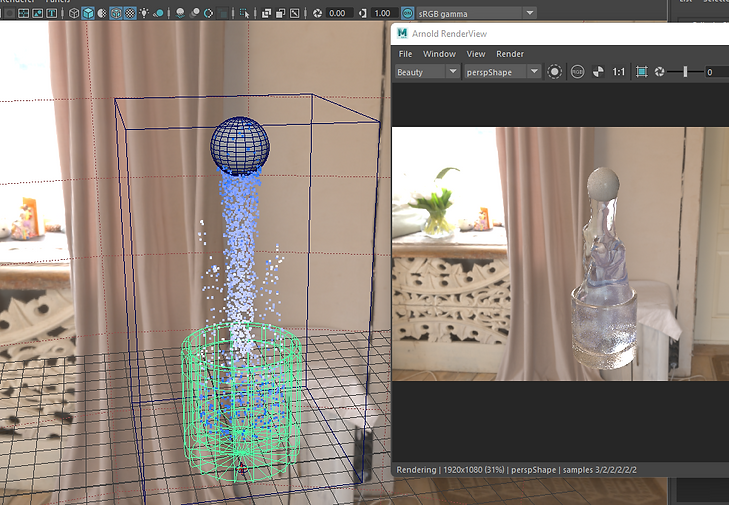Click the exposure value field showing 0.00
Viewport: 729px width, 505px height.
point(338,13)
